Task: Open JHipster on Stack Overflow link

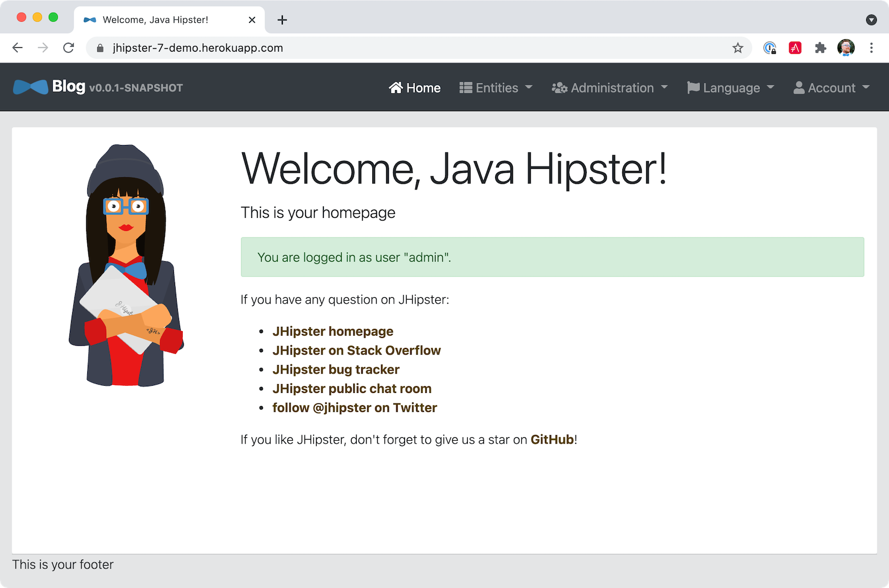Action: tap(356, 350)
